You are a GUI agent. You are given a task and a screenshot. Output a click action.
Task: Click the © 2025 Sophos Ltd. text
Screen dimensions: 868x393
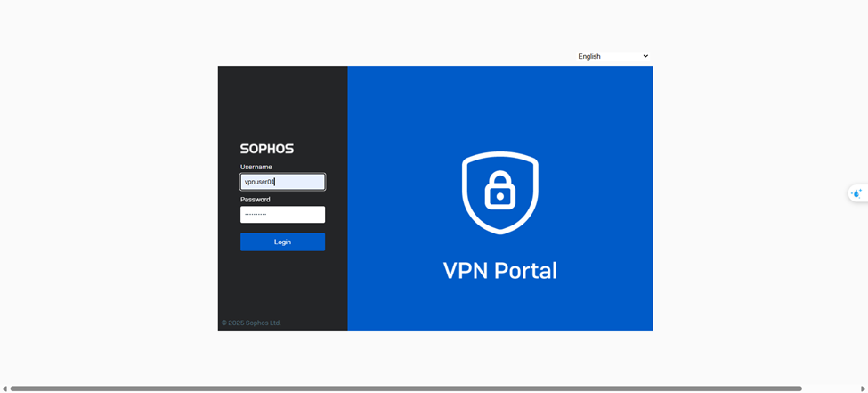251,323
